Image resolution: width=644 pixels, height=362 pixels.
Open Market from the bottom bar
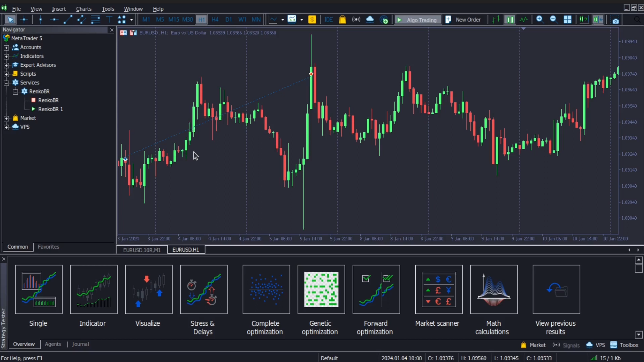(x=533, y=345)
